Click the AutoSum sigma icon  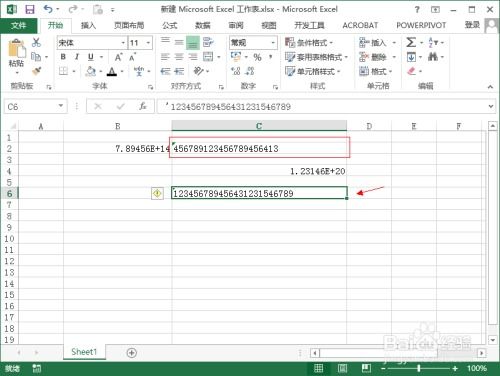(411, 42)
